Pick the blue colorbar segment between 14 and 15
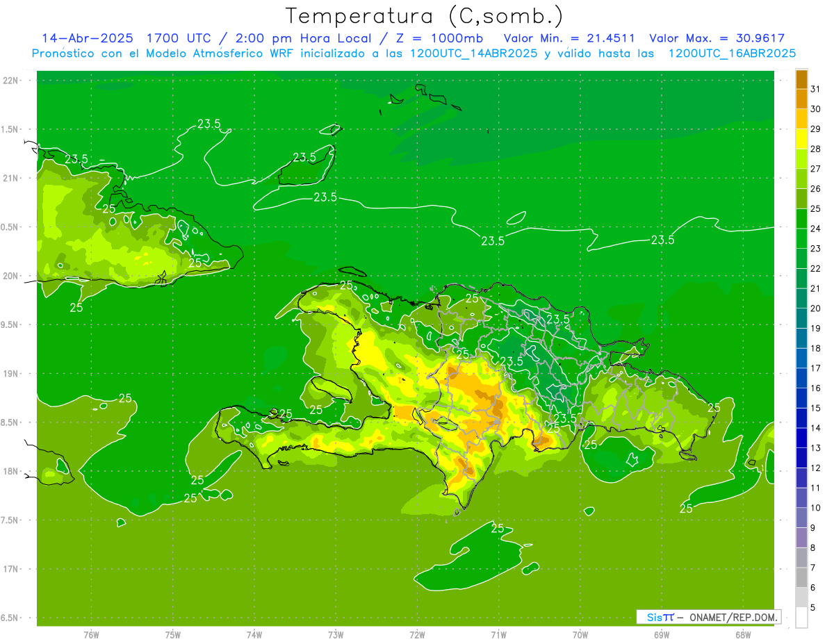834x644 pixels. point(801,418)
